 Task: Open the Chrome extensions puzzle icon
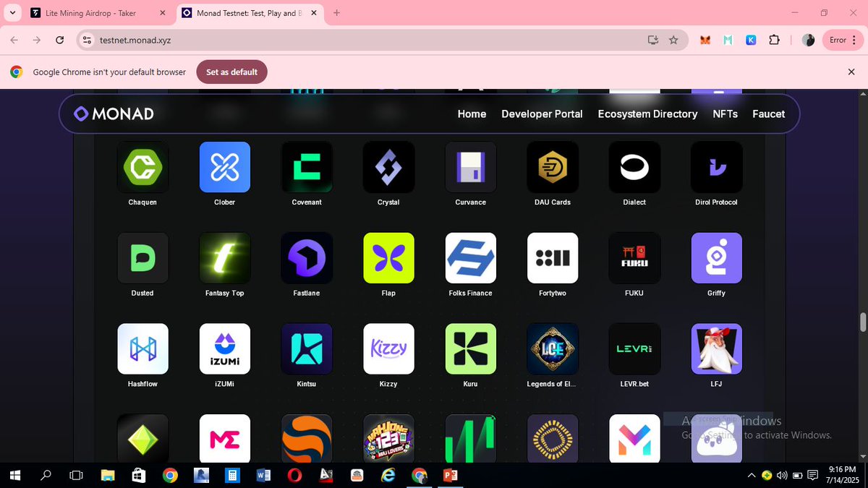coord(774,40)
